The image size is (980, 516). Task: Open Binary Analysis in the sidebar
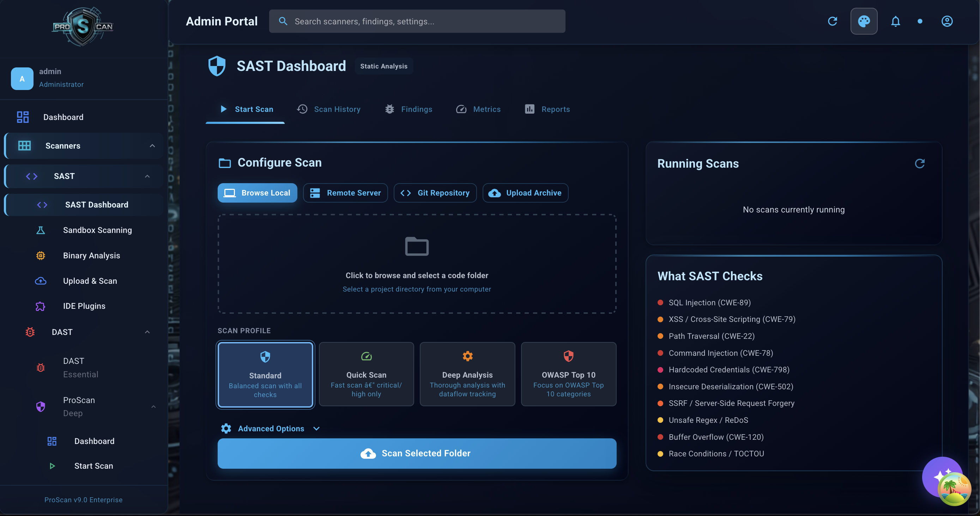pos(91,256)
